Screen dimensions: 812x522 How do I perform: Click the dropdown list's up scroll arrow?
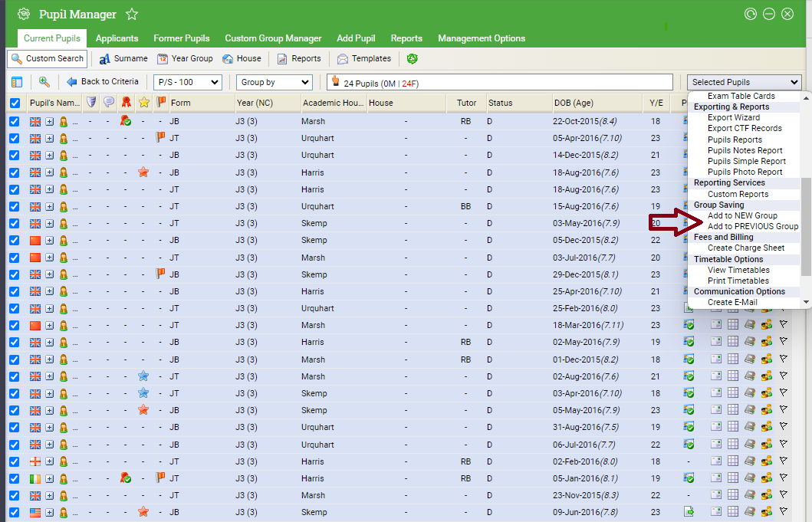[x=806, y=97]
